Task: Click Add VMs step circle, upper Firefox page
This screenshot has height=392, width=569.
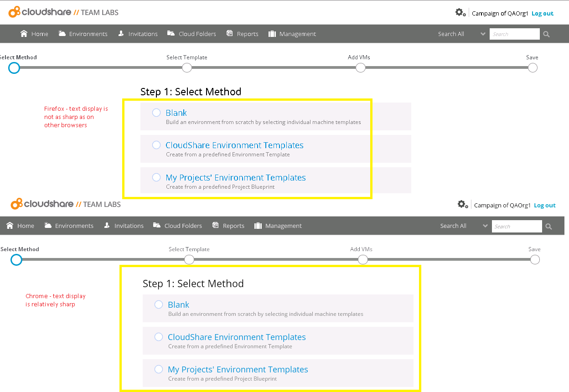Action: (x=361, y=68)
